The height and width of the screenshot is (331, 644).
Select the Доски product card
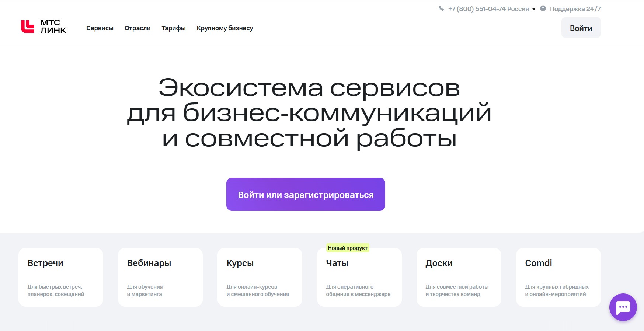click(x=459, y=277)
